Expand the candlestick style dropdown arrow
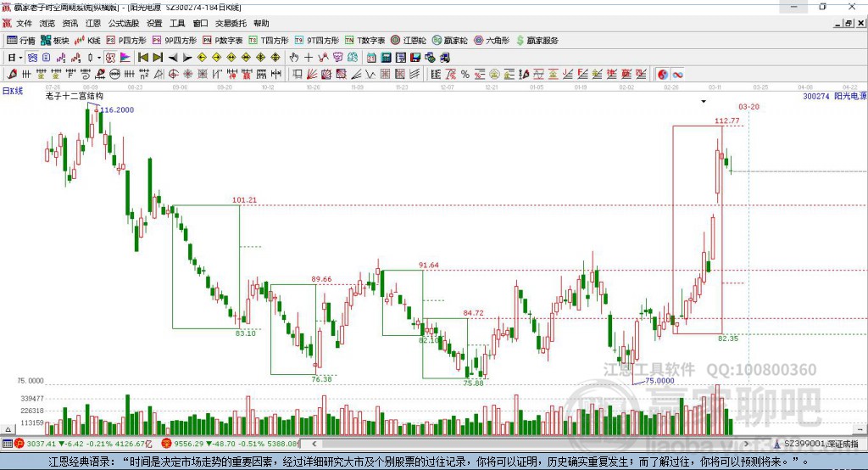The image size is (868, 470). coord(99,58)
